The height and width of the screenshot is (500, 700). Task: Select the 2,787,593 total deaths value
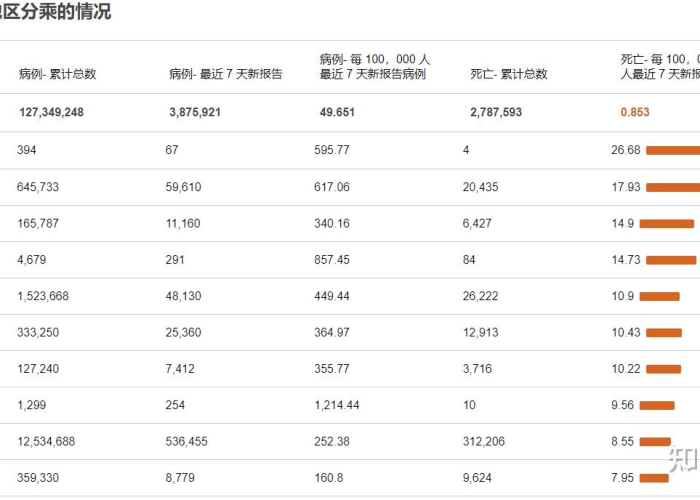coord(496,112)
